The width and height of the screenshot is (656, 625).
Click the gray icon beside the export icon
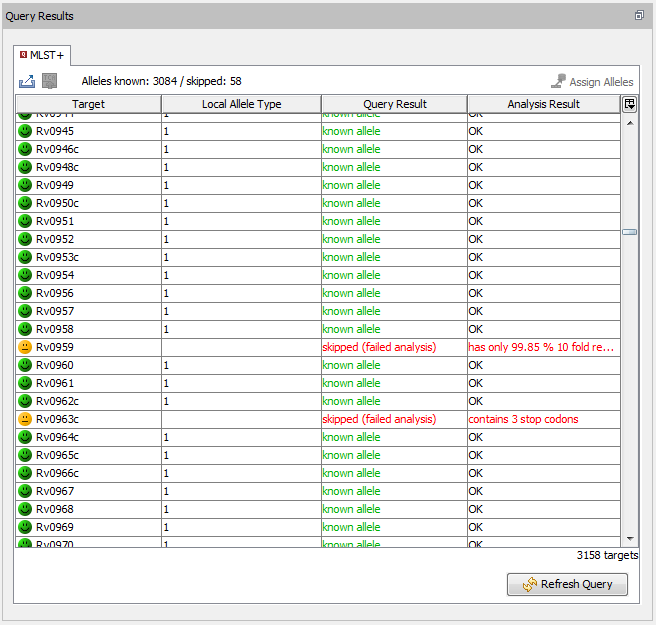click(49, 81)
